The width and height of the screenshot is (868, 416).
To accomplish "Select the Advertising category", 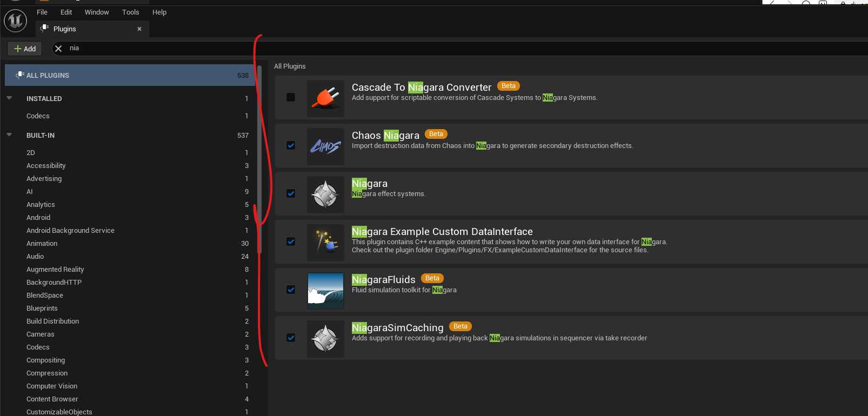I will coord(130,178).
